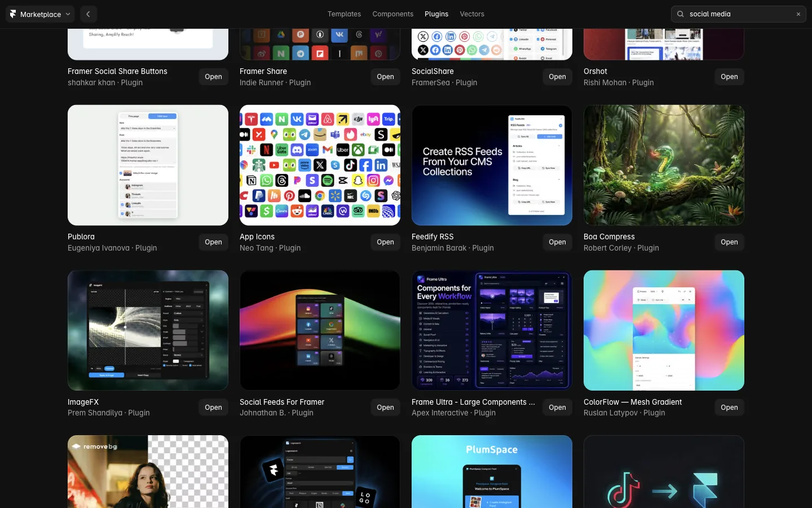Open the Orshot plugin
The image size is (812, 508).
[x=729, y=77]
